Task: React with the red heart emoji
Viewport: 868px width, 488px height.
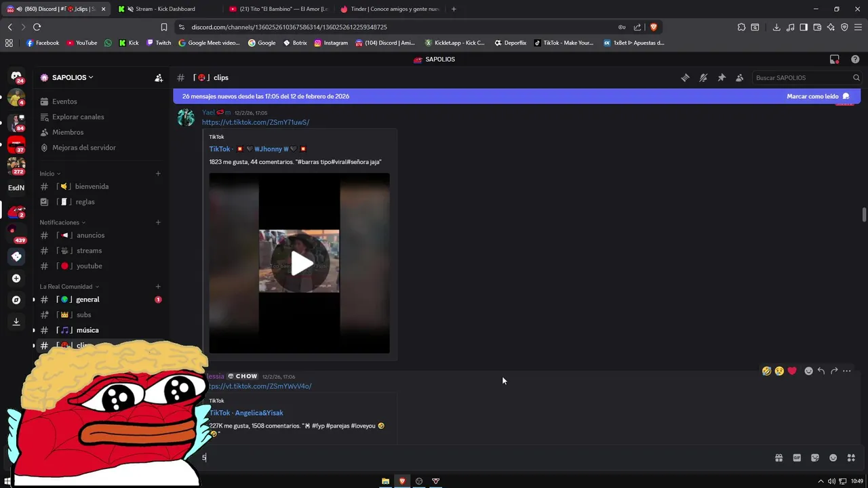Action: coord(792,371)
